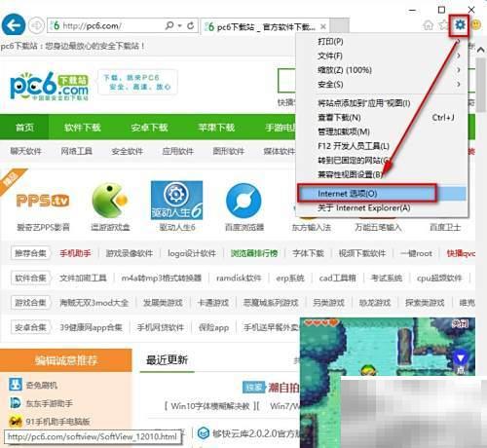
Task: Open the favorites star icon
Action: click(x=443, y=25)
